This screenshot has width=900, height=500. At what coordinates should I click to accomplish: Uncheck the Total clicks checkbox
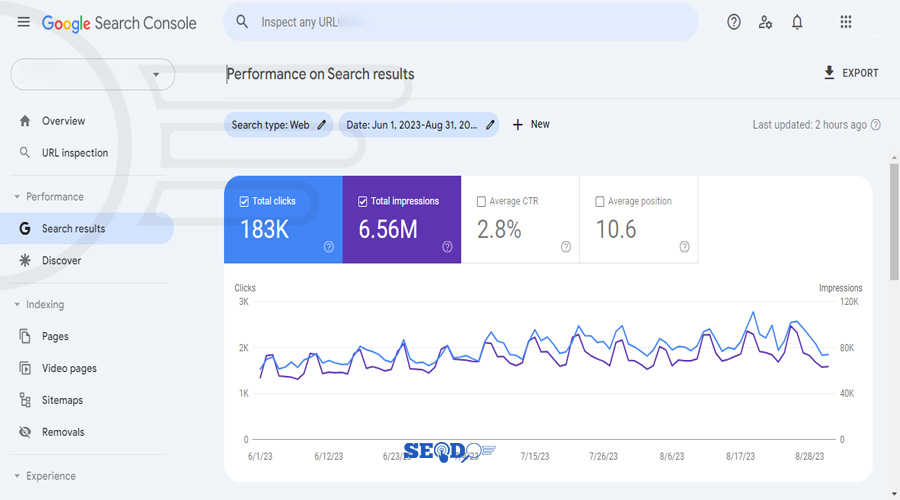click(244, 201)
